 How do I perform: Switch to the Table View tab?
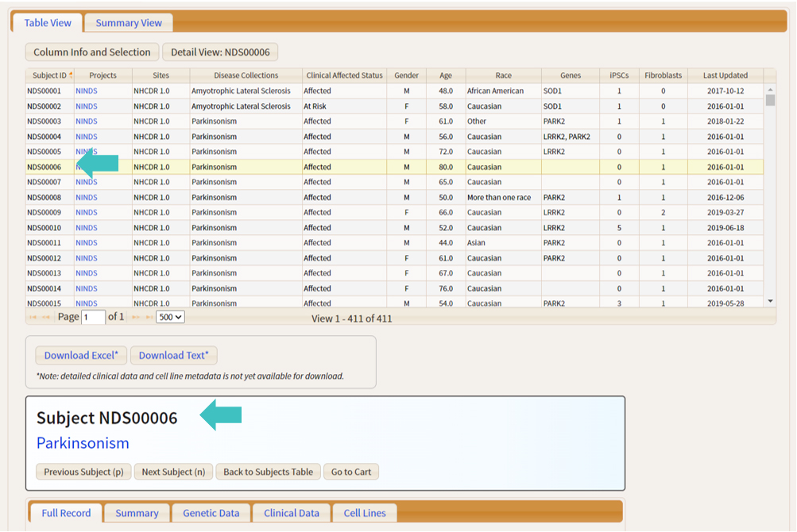click(48, 23)
